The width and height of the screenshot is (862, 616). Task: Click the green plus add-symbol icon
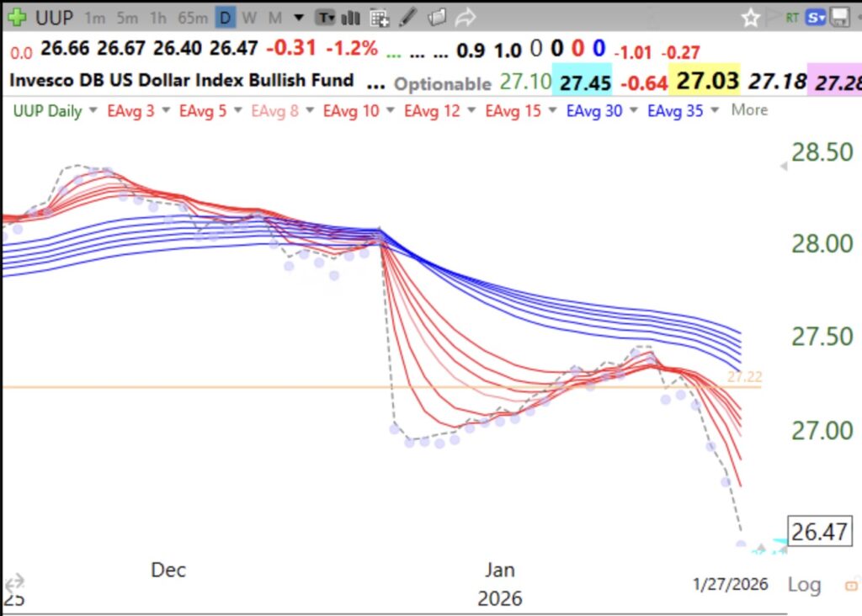[x=17, y=15]
